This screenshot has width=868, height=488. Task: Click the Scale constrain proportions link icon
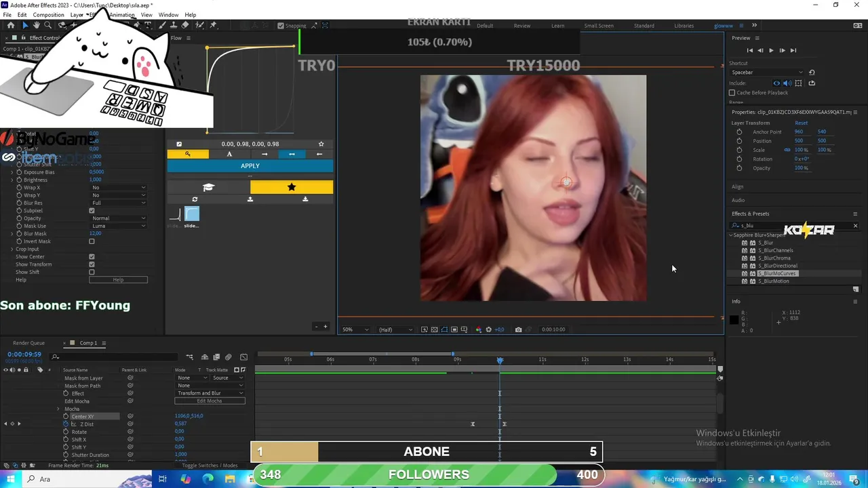point(787,150)
